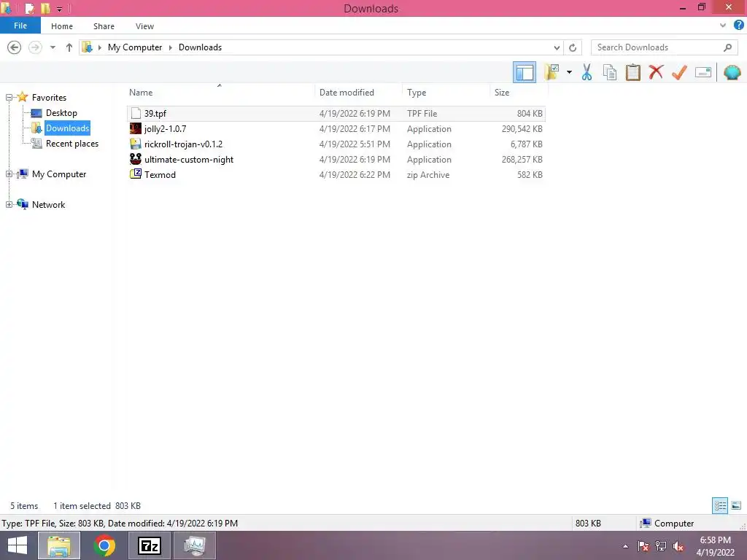This screenshot has height=560, width=747.
Task: Paste from clipboard using the toolbar icon
Action: coord(632,72)
